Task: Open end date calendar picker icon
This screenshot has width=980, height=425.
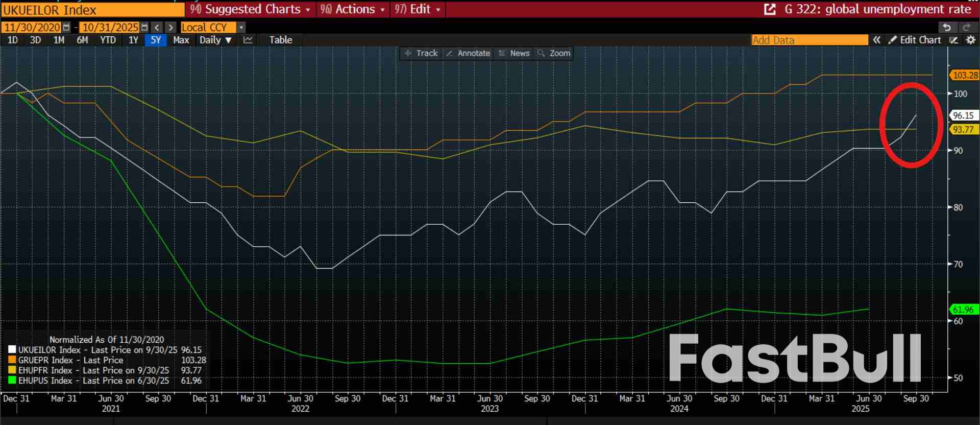Action: pos(144,28)
